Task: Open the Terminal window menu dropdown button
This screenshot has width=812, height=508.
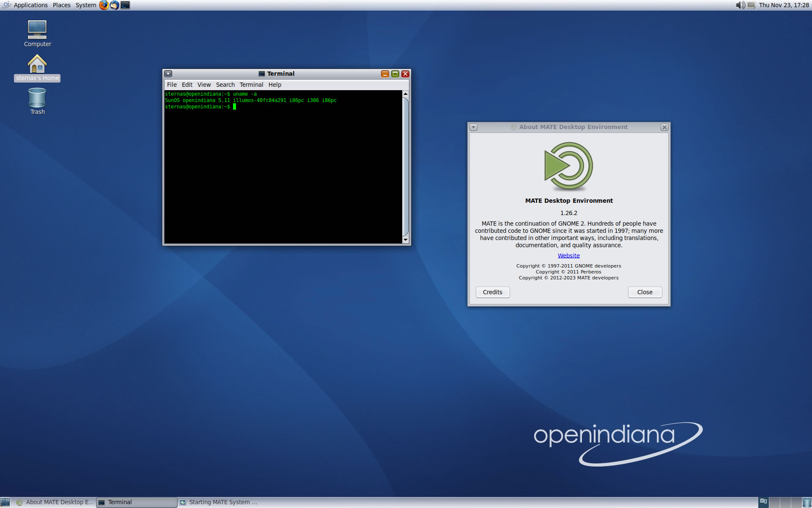Action: pyautogui.click(x=168, y=74)
